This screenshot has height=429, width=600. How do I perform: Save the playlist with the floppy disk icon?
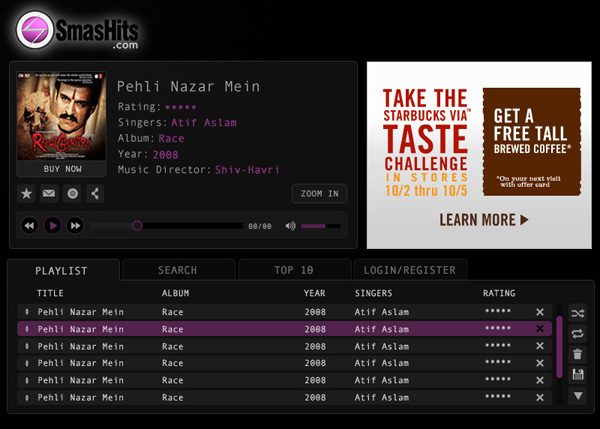pos(577,375)
